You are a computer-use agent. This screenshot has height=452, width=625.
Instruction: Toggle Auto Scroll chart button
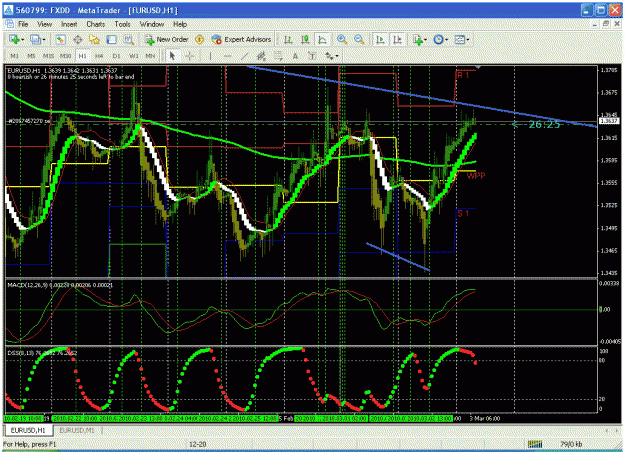(x=380, y=39)
